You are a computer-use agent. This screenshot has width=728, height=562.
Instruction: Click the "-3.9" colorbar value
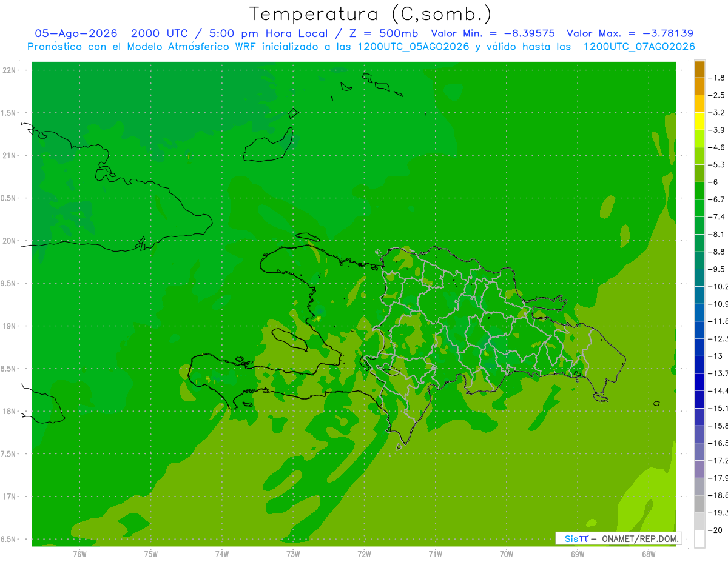(717, 130)
